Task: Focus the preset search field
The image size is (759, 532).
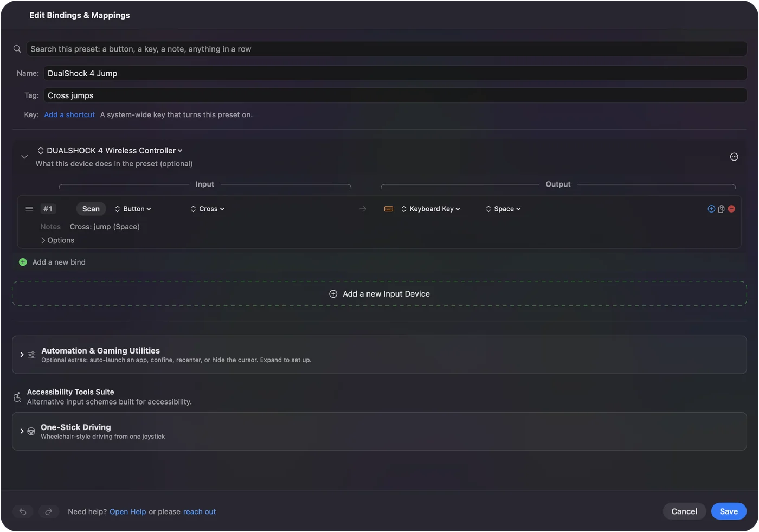Action: point(387,49)
